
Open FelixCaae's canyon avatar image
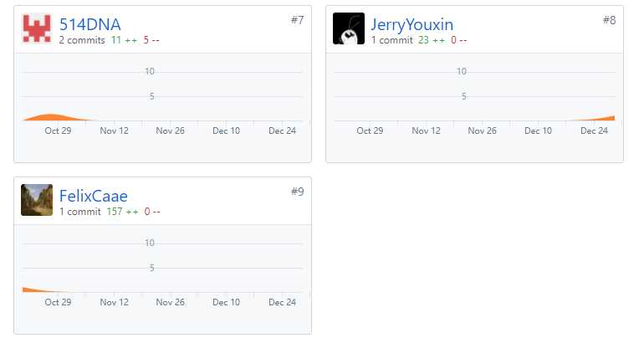tap(37, 200)
